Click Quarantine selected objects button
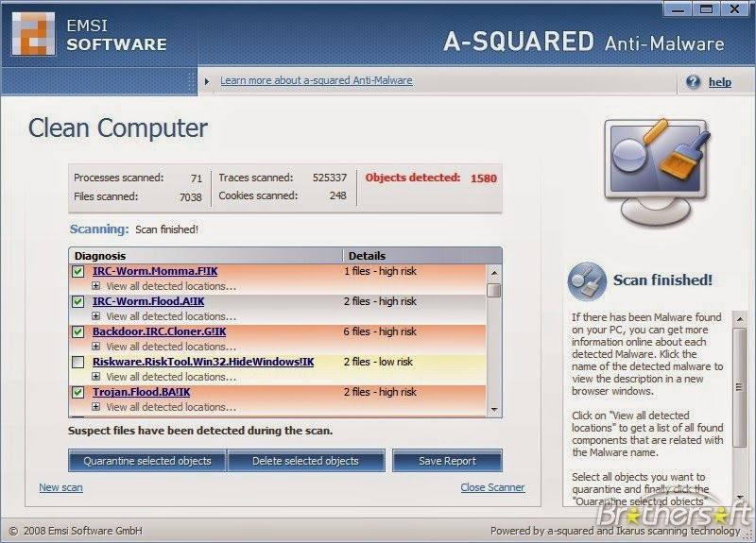Screen dimensions: 756x543 [x=147, y=461]
